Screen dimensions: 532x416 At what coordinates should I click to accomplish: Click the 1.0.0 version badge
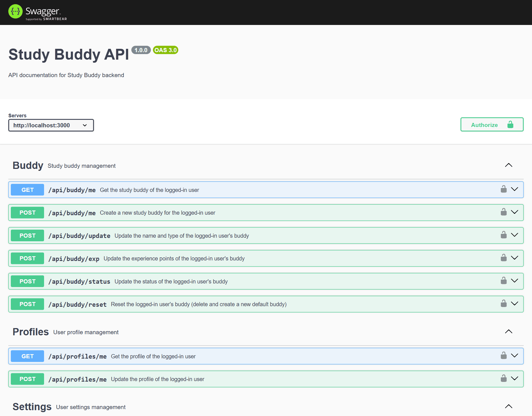[x=141, y=50]
